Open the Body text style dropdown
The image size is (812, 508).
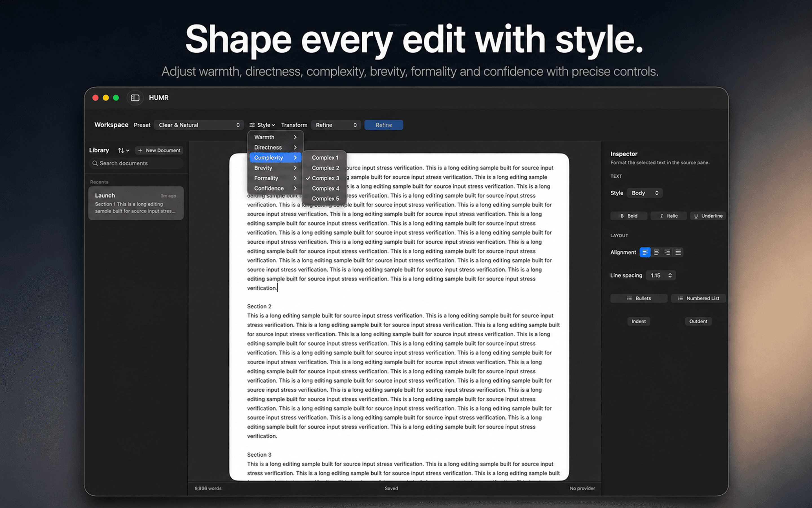644,193
